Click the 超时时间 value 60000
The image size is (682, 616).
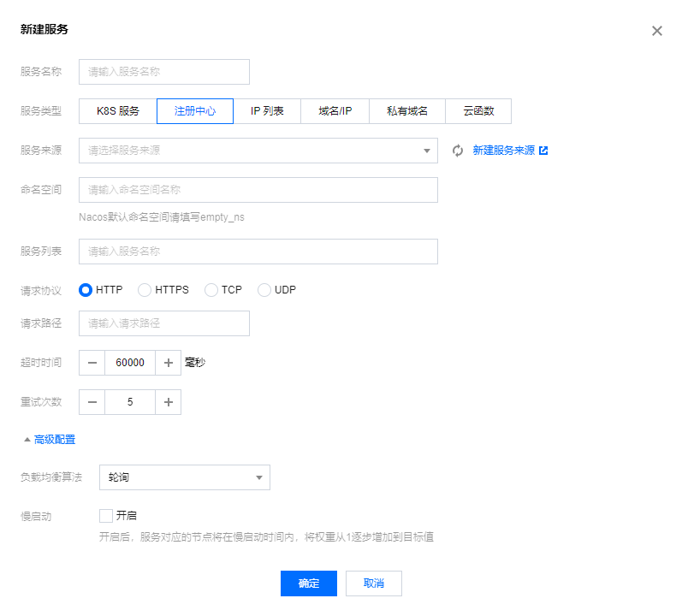pos(130,363)
